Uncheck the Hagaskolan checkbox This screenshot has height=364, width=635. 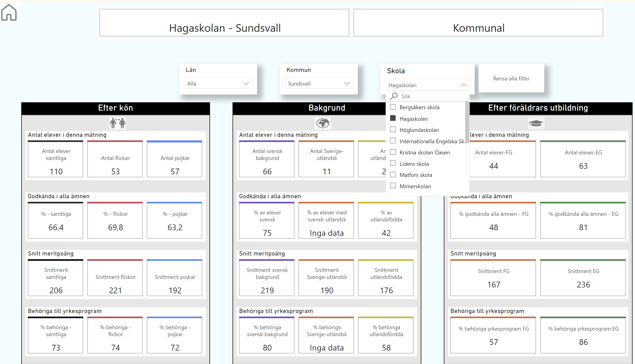point(393,118)
